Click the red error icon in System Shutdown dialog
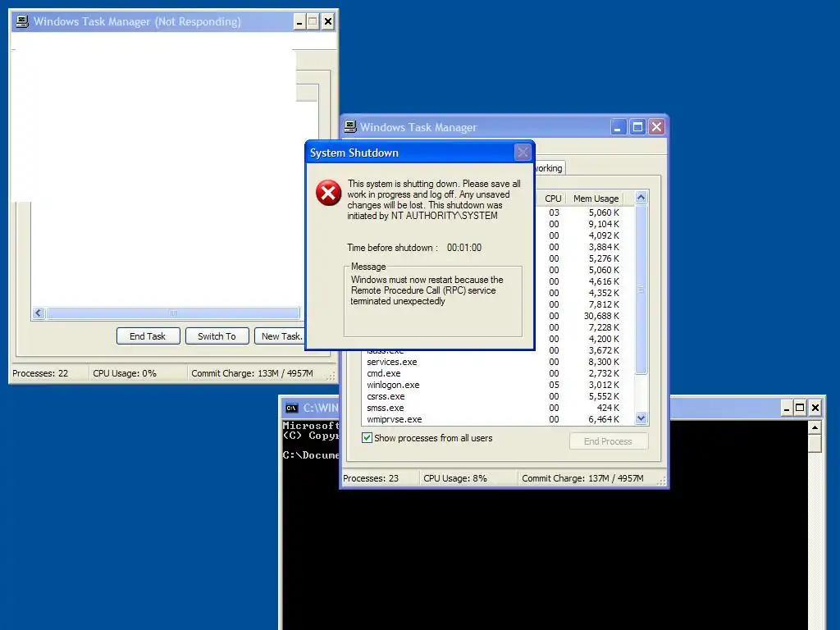Viewport: 840px width, 630px height. click(x=328, y=193)
